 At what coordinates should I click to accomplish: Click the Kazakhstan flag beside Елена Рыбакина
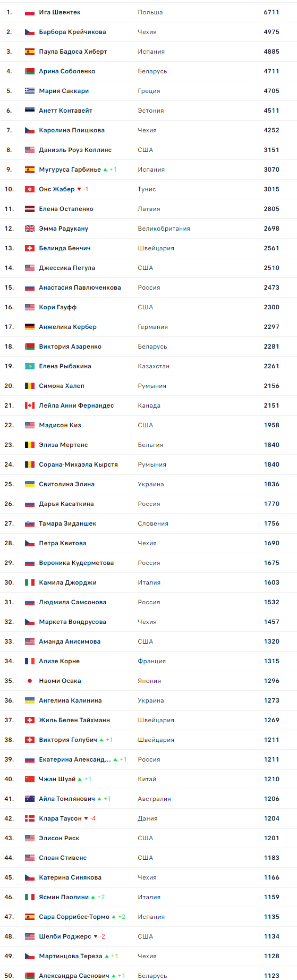pyautogui.click(x=30, y=366)
